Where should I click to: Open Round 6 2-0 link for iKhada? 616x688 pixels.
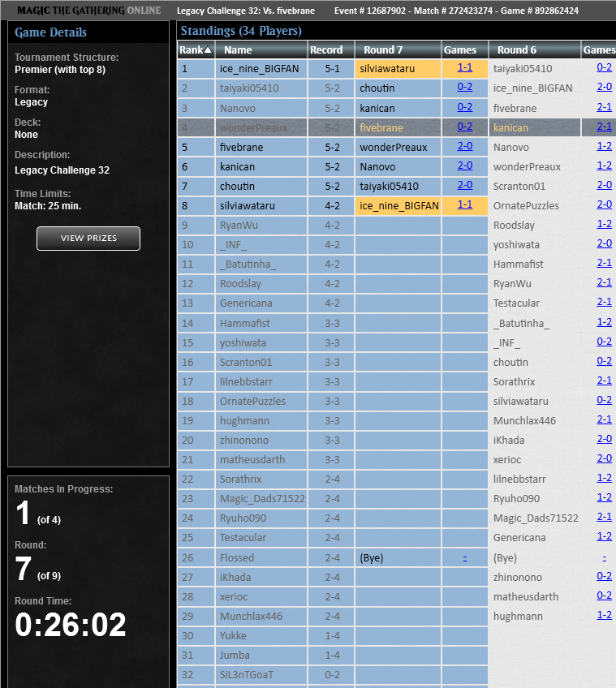(x=604, y=439)
